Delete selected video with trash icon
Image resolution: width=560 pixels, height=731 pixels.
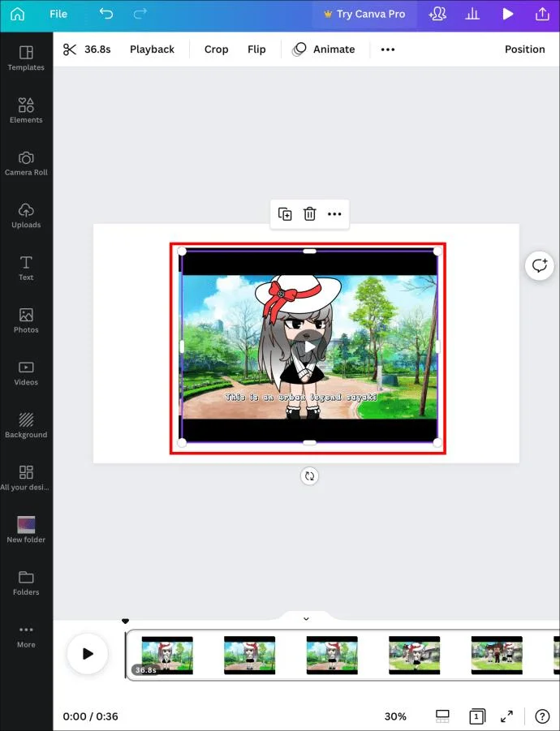309,214
